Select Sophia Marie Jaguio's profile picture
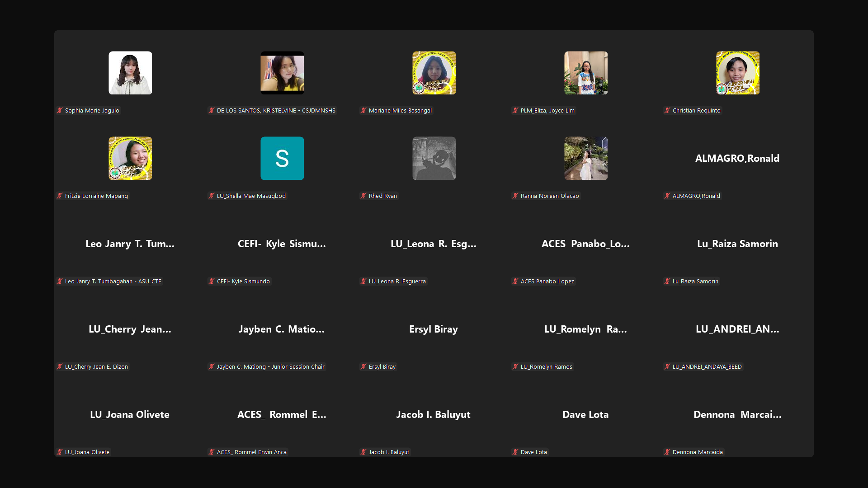The image size is (868, 488). [x=130, y=73]
